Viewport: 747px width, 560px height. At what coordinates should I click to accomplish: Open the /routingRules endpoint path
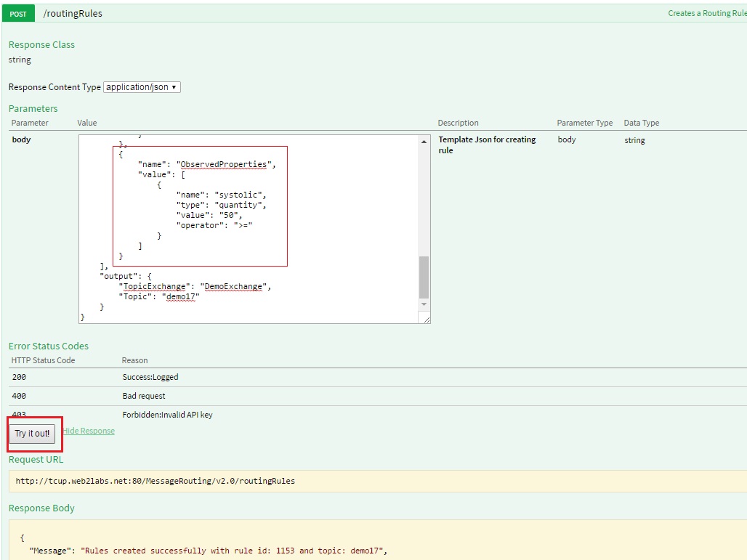coord(73,14)
